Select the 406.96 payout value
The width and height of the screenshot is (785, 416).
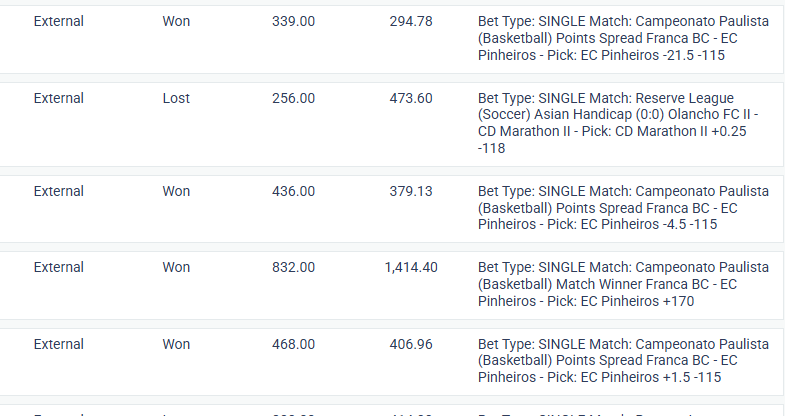click(x=411, y=344)
